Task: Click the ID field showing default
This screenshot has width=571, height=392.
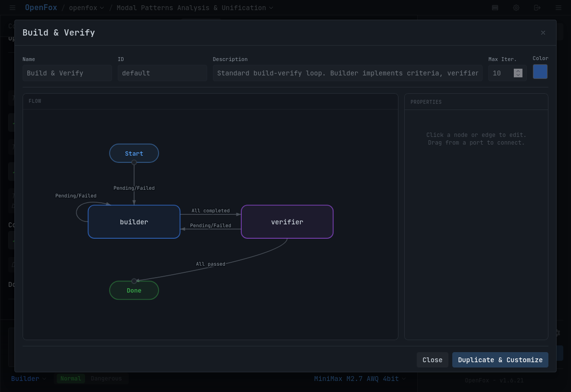Action: [x=162, y=73]
